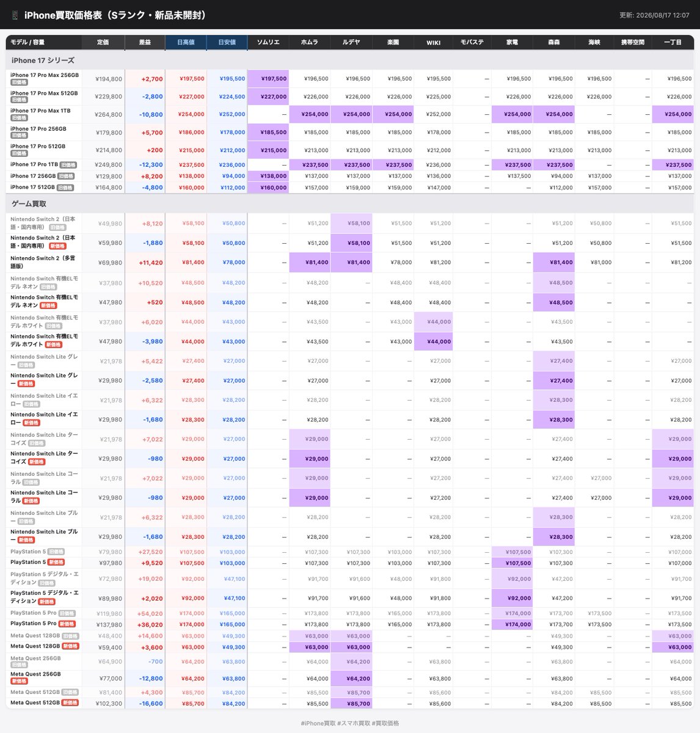The height and width of the screenshot is (733, 700).
Task: Select the 携帯空間 column header
Action: [632, 42]
